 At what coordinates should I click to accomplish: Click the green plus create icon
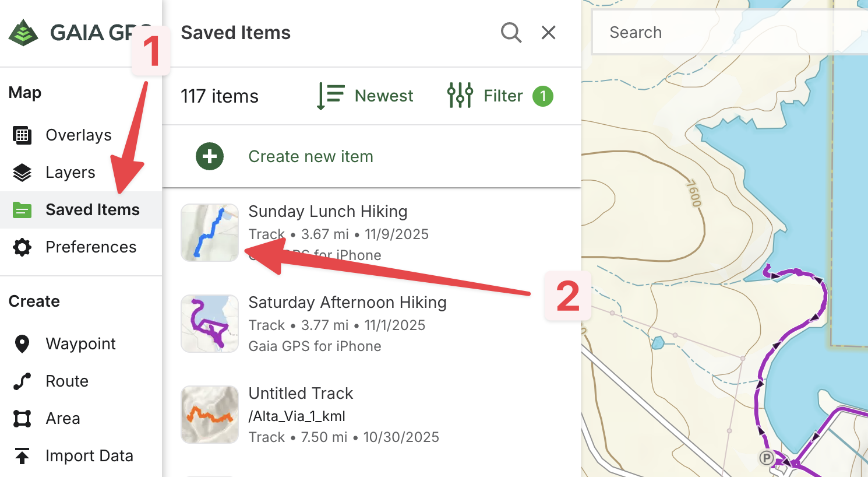pos(210,156)
